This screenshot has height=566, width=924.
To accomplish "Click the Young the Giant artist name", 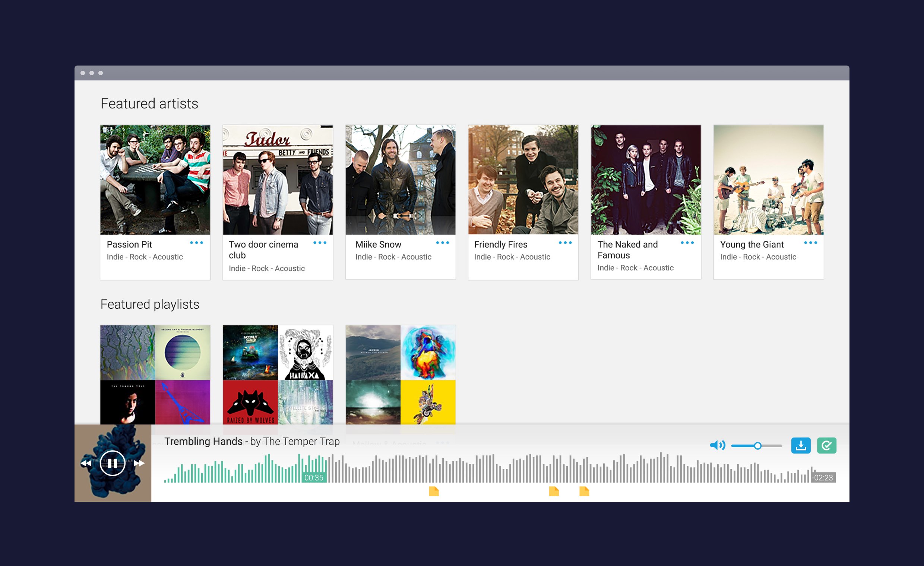I will (751, 244).
